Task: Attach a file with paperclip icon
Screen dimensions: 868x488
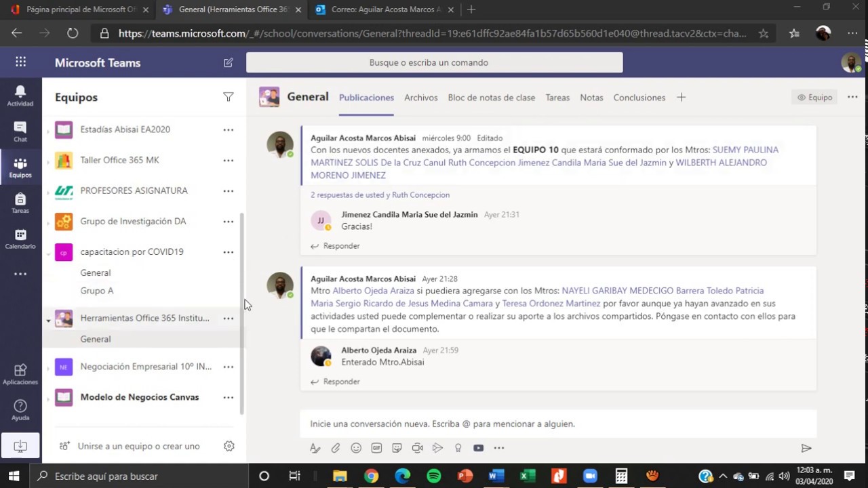Action: [336, 448]
